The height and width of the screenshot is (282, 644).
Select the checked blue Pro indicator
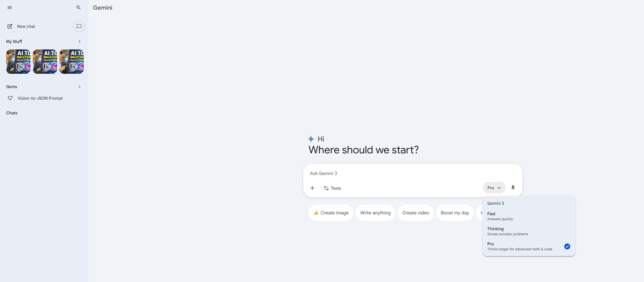[567, 246]
